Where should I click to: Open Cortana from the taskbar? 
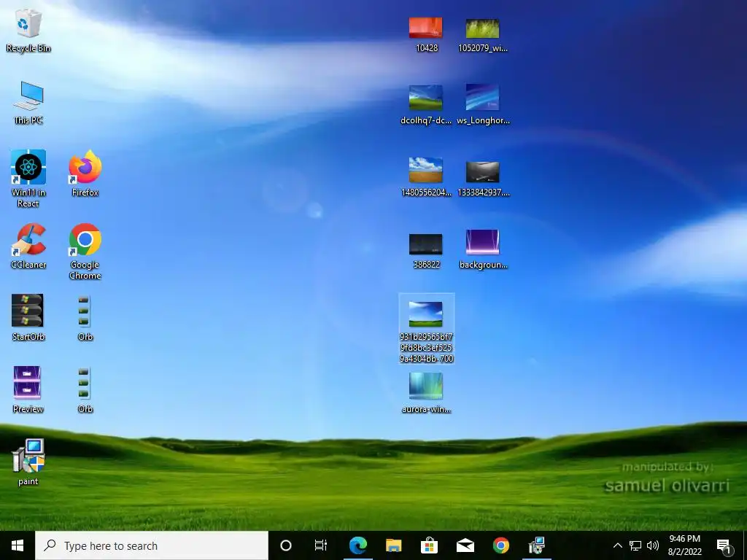click(286, 545)
